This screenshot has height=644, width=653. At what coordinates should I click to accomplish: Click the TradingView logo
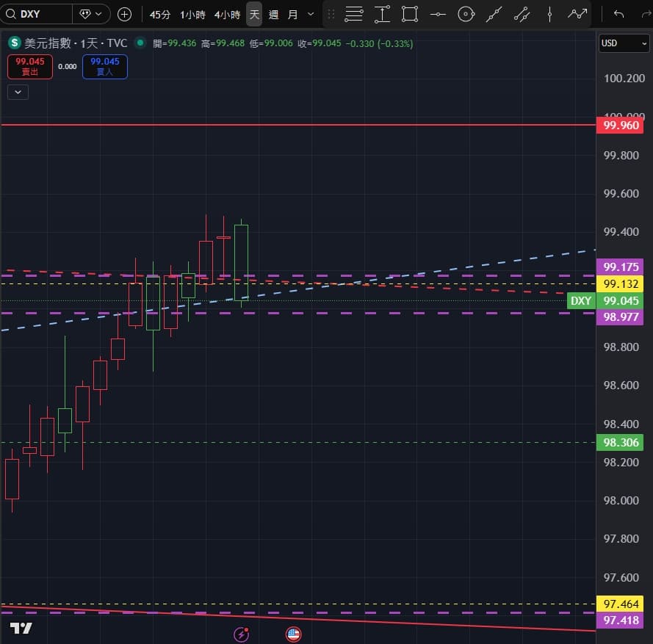[x=21, y=628]
